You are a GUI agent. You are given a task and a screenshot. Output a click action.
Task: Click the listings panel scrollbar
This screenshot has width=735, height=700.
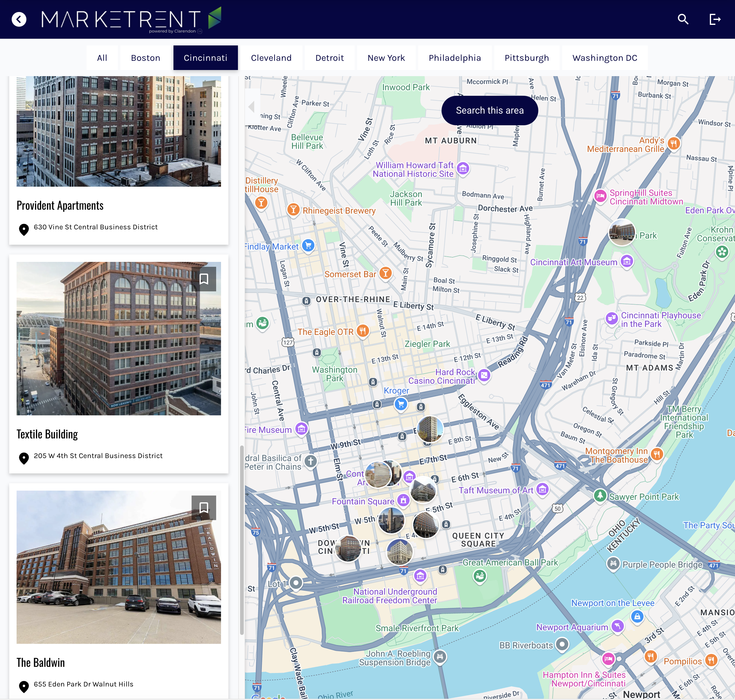point(242,540)
